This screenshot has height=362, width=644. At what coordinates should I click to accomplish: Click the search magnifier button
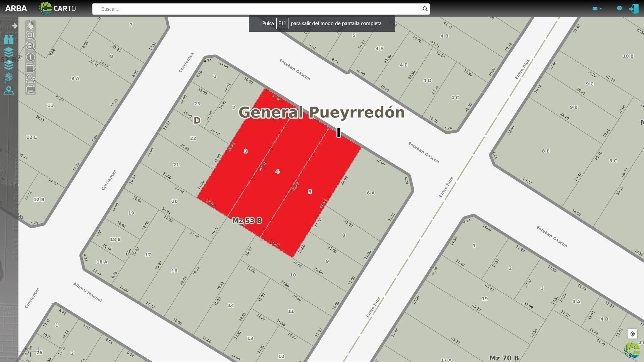(x=425, y=9)
